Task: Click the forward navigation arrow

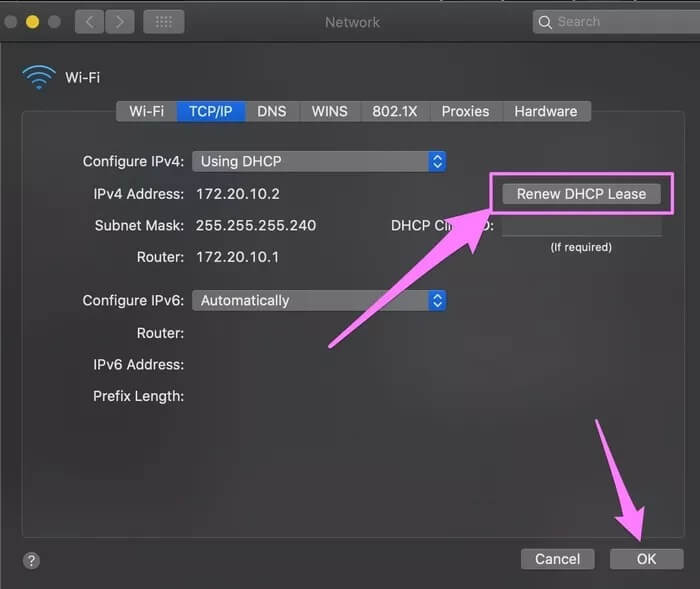Action: click(x=120, y=21)
